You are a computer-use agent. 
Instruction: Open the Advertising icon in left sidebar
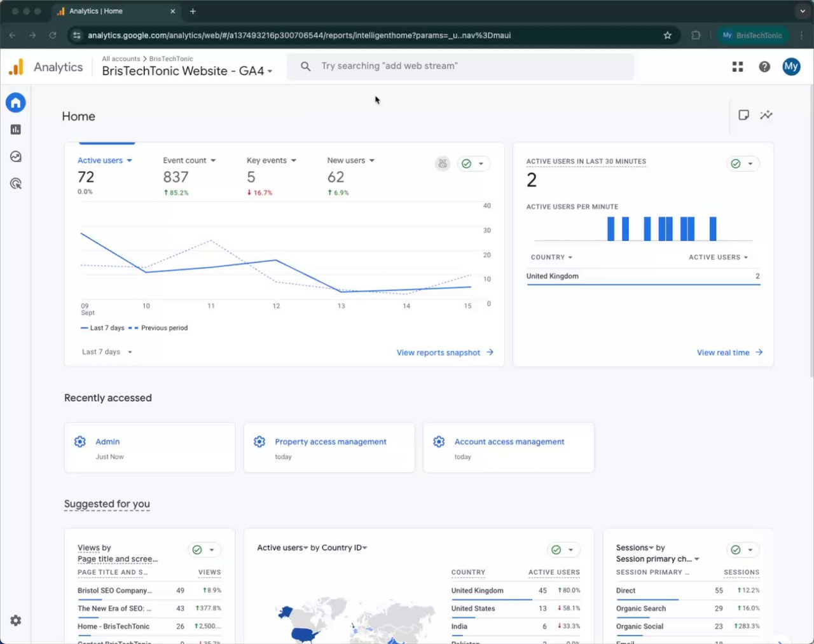pos(16,184)
